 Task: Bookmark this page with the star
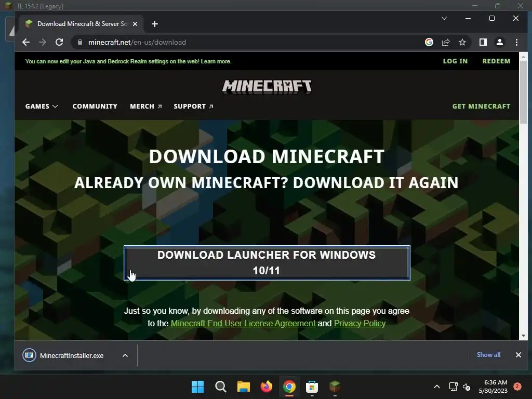(462, 42)
